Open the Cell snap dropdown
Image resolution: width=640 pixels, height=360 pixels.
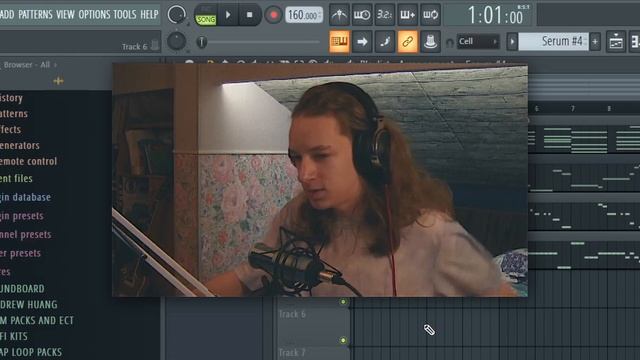(x=478, y=42)
